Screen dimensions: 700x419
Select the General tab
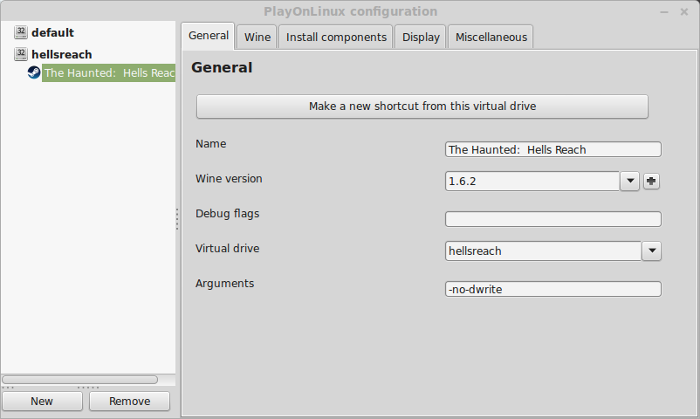pos(208,36)
